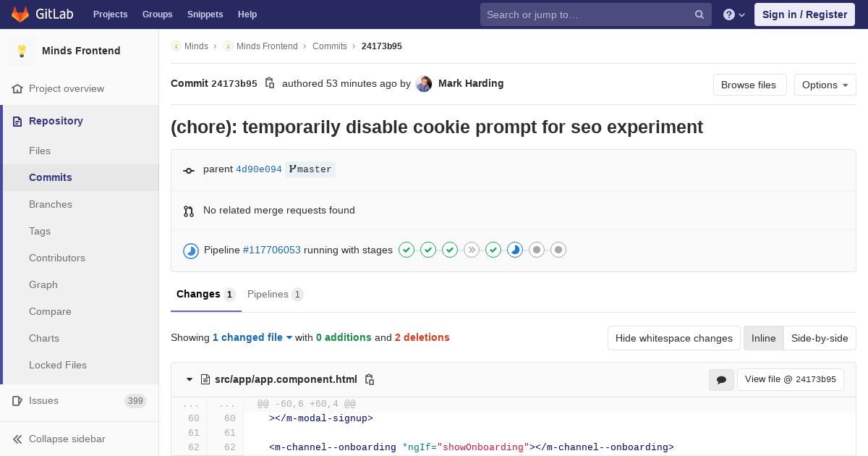Expand the 1 changed file dropdown
This screenshot has height=456, width=868.
252,337
